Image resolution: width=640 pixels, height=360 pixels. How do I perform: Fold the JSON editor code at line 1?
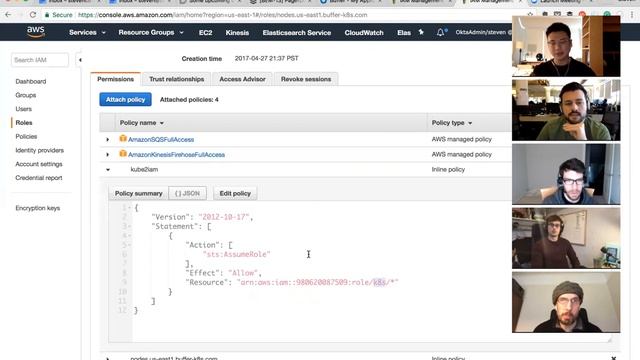(x=129, y=208)
